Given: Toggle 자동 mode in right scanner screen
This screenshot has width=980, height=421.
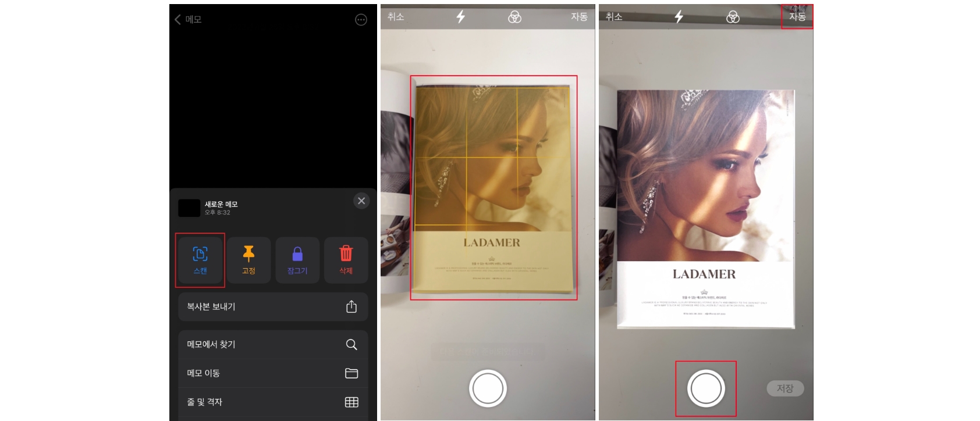Looking at the screenshot, I should pyautogui.click(x=797, y=17).
